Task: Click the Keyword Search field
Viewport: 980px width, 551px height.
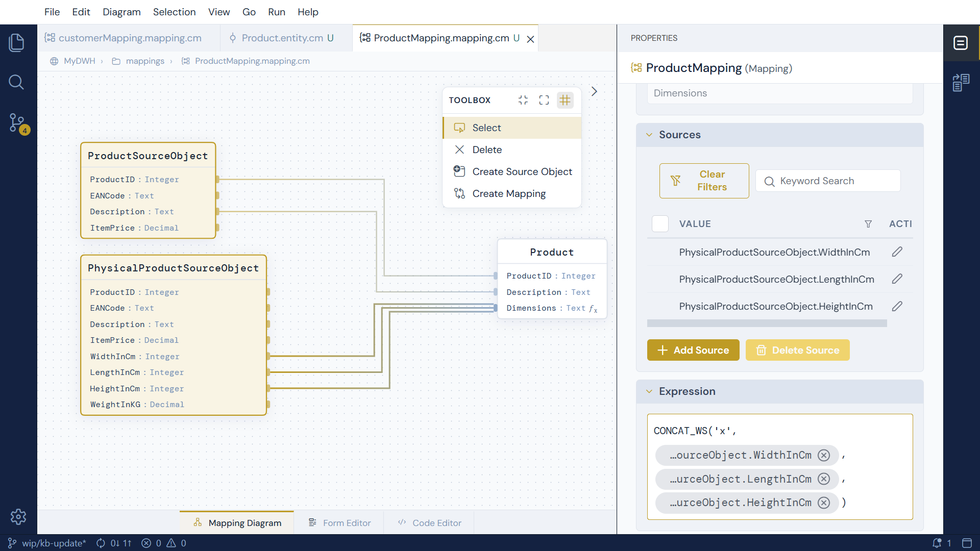Action: [x=828, y=181]
